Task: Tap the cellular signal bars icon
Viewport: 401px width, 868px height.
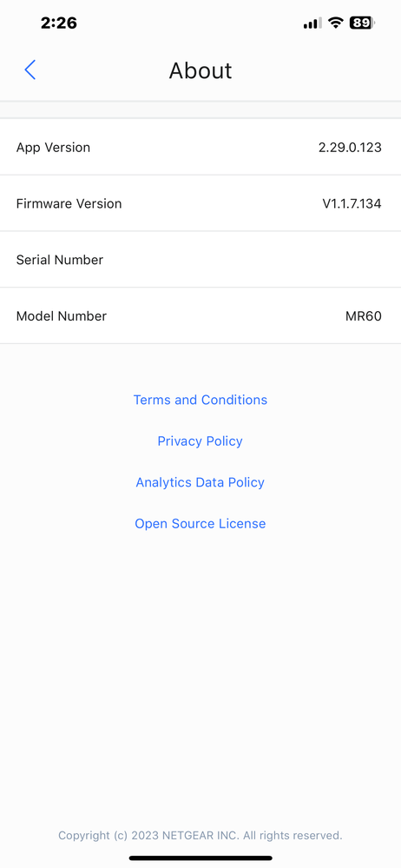Action: [312, 23]
